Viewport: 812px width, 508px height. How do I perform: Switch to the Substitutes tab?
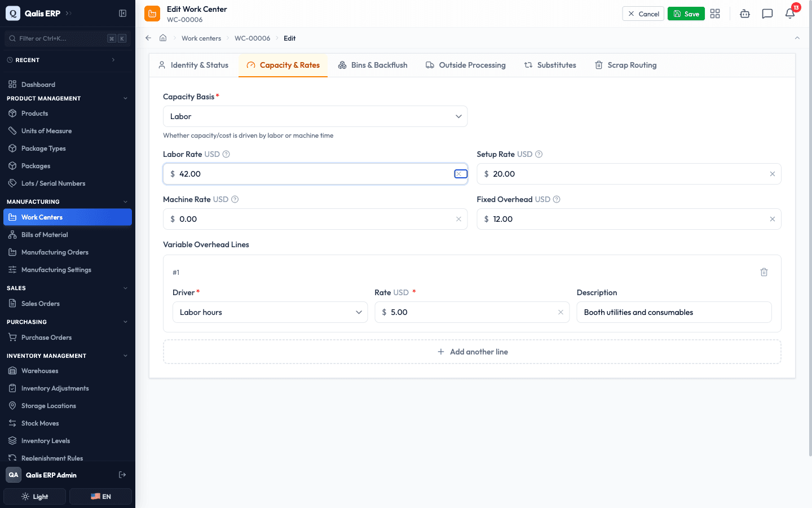click(x=550, y=65)
